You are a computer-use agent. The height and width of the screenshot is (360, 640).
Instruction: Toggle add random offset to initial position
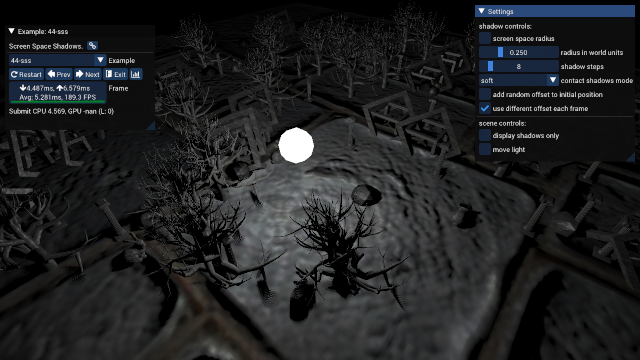(x=484, y=94)
